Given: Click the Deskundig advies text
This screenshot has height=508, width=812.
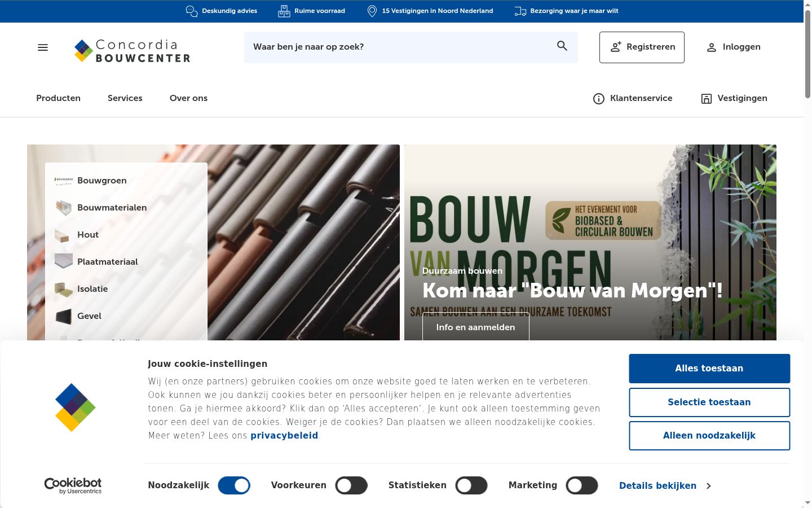Looking at the screenshot, I should click(x=230, y=11).
